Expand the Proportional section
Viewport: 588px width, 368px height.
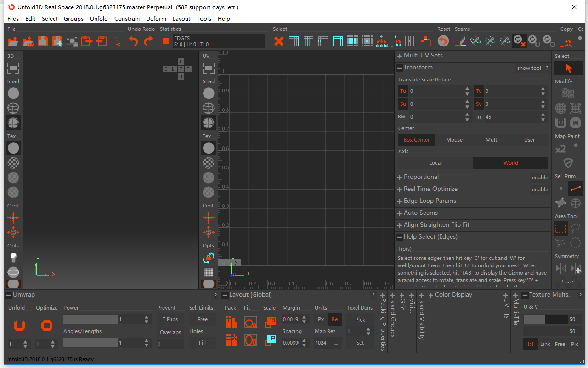point(400,177)
